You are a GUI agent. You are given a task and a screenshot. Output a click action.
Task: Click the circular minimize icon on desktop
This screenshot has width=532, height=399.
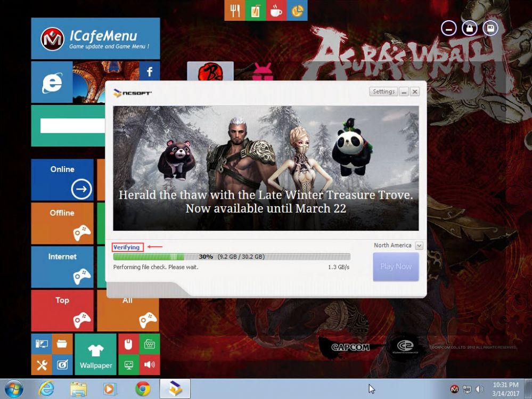(x=449, y=29)
